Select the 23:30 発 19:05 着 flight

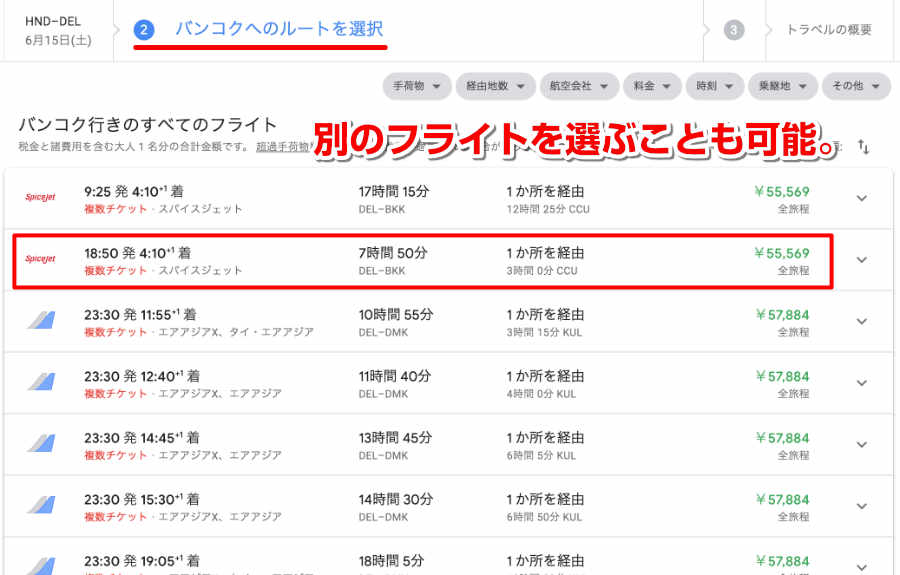point(448,557)
